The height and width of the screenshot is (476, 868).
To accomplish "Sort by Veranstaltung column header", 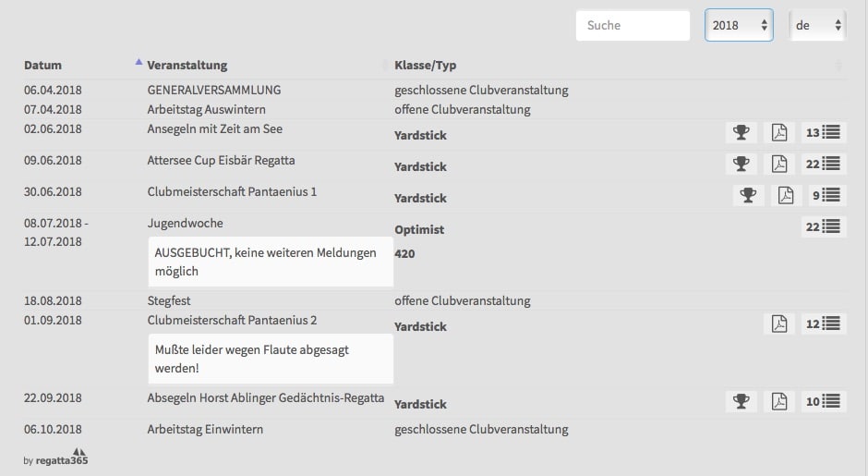I will [x=187, y=66].
